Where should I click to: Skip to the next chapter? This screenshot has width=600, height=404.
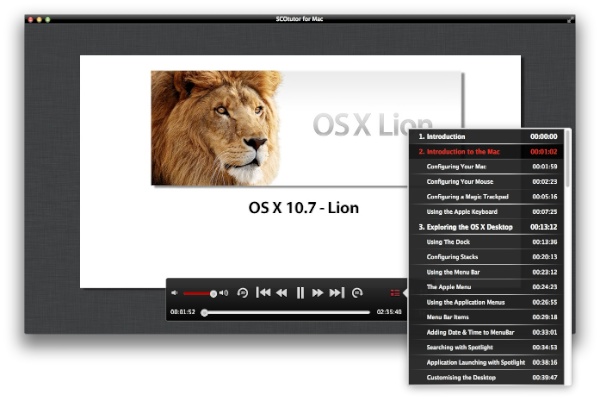pyautogui.click(x=337, y=293)
